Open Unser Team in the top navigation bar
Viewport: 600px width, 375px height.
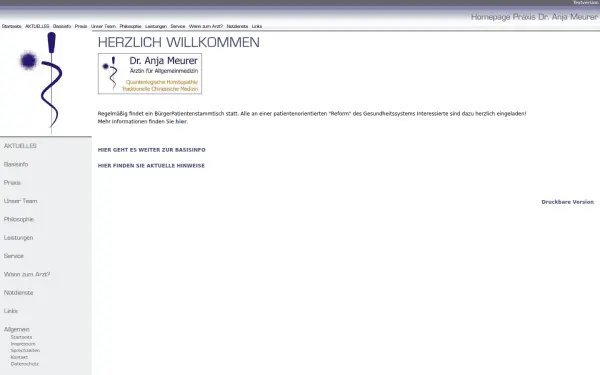[103, 26]
